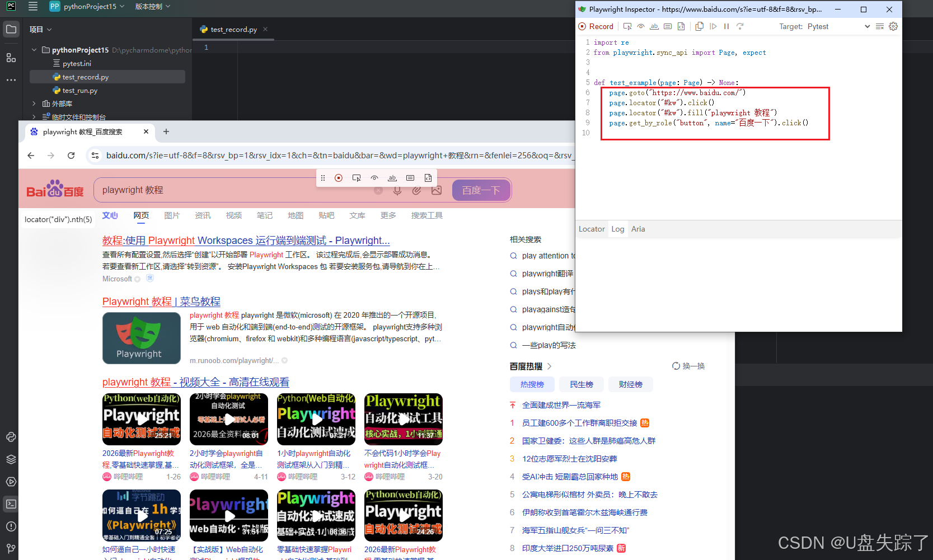The width and height of the screenshot is (933, 560).
Task: Close the playwright 教程_百度搜索 tab
Action: 146,131
